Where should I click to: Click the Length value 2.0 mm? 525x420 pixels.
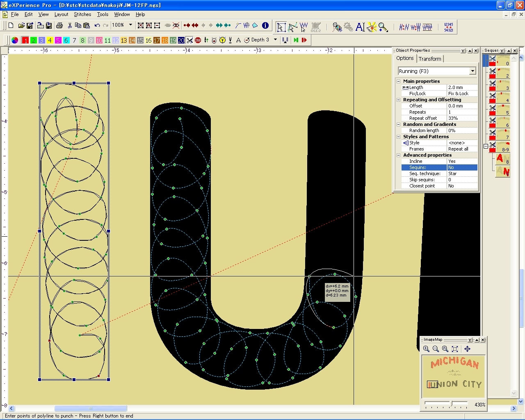(x=462, y=87)
